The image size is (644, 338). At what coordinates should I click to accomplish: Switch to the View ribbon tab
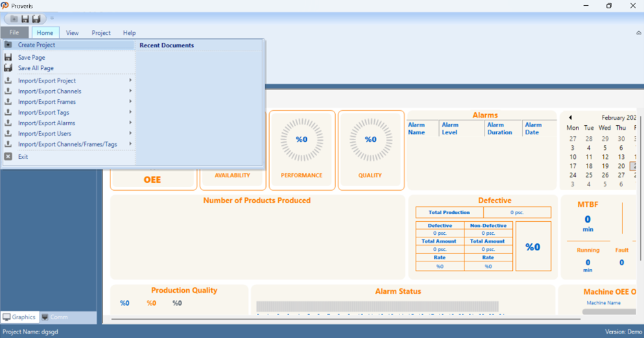72,33
